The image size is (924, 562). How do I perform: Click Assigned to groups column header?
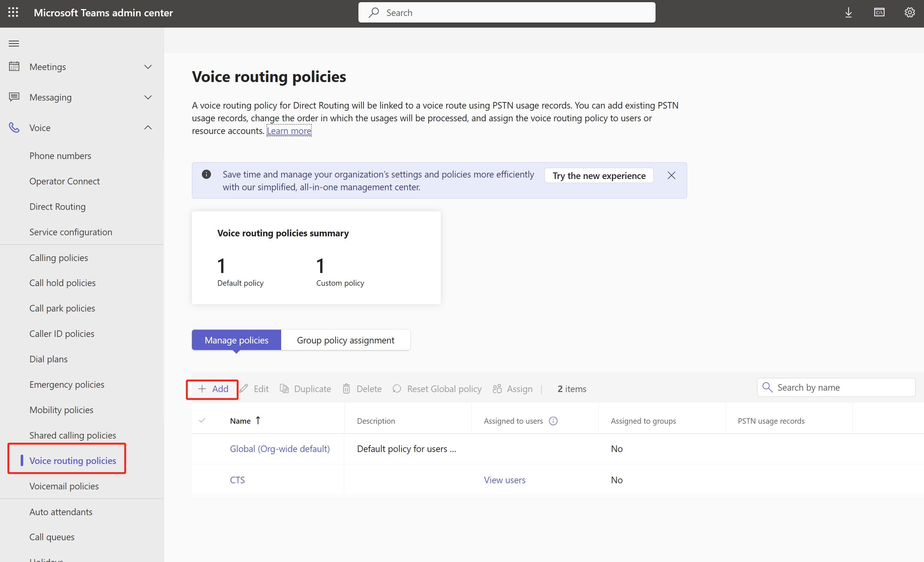pos(643,421)
